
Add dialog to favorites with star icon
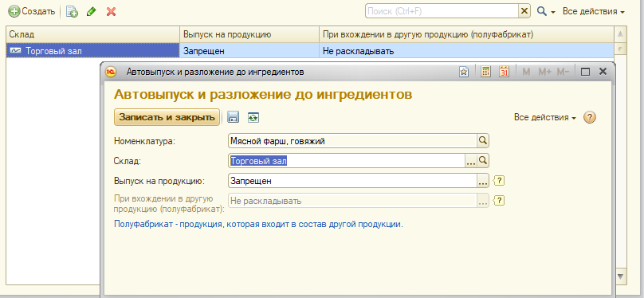click(464, 72)
